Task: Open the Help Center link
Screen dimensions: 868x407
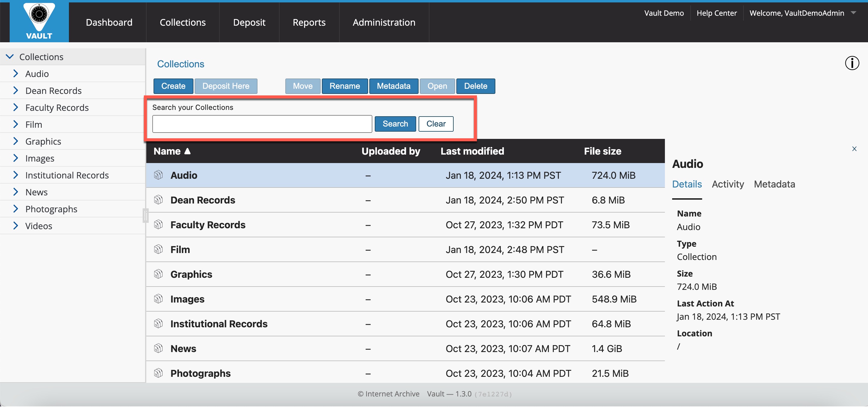Action: tap(716, 13)
